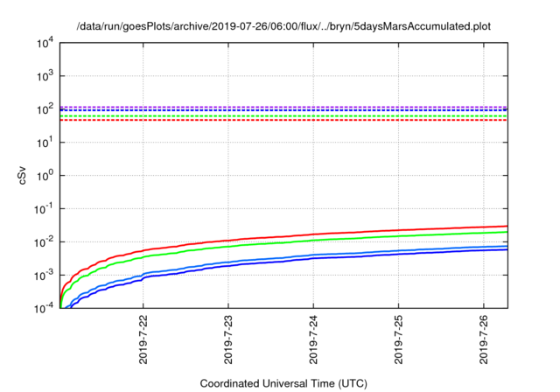Click the 10^4 y-axis tick label
Image resolution: width=560 pixels, height=392 pixels.
(45, 44)
